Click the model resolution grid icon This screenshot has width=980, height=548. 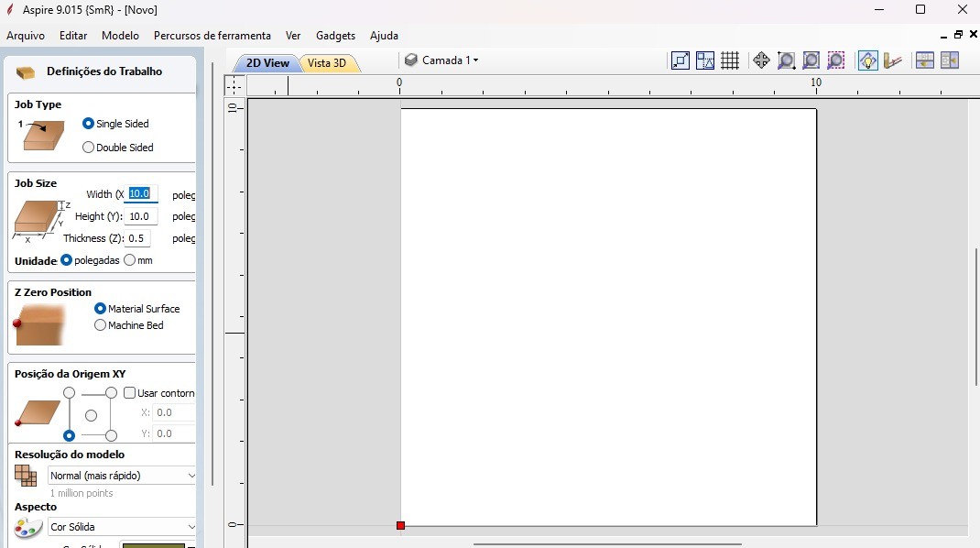(26, 476)
